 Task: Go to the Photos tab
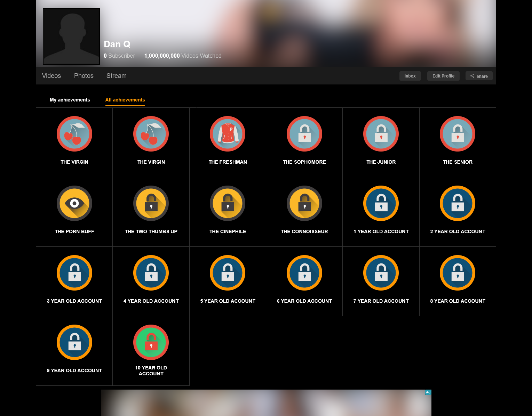84,76
